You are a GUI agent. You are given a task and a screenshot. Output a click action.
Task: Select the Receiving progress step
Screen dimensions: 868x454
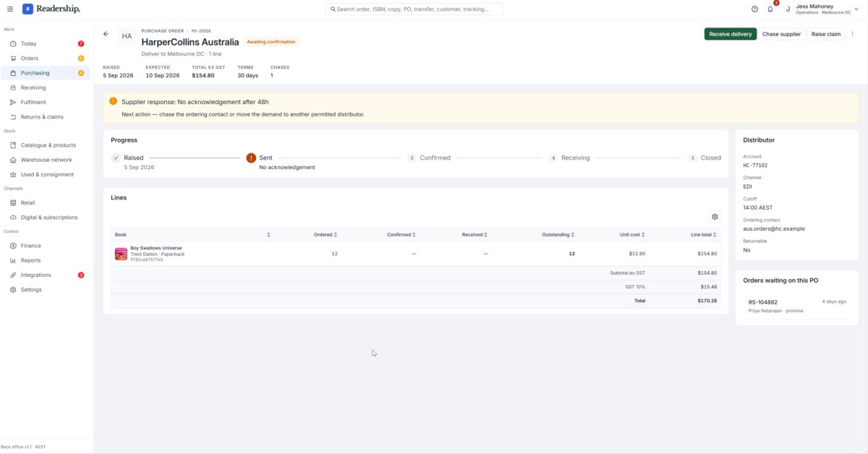(x=569, y=158)
